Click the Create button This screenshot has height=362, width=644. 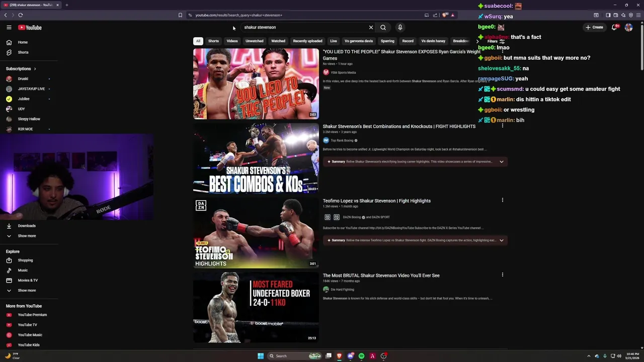(x=594, y=27)
